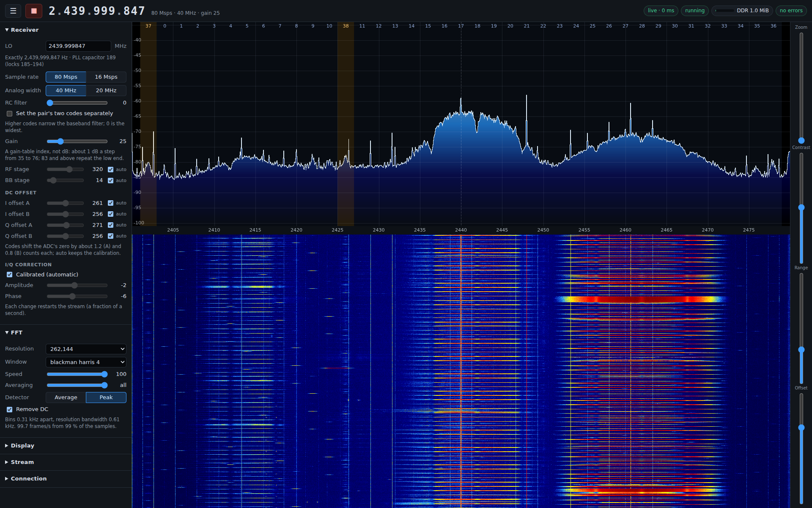Uncheck Remove DC option

click(x=9, y=409)
